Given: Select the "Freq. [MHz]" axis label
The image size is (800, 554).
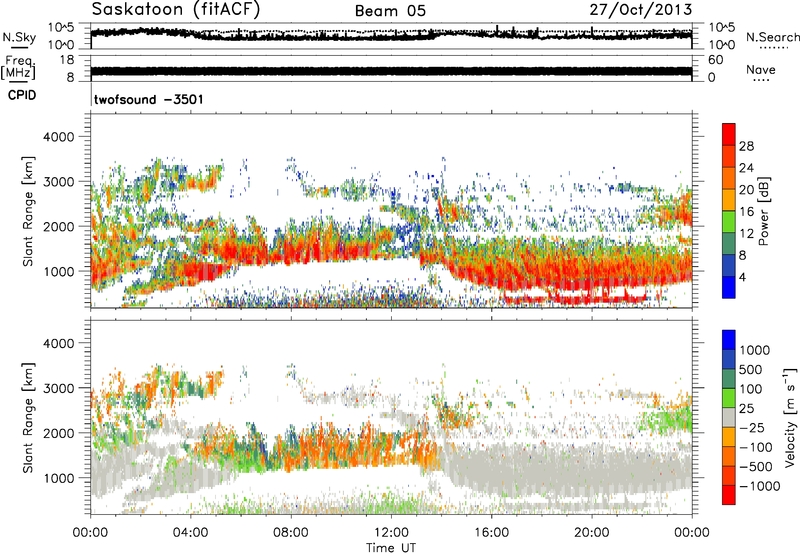Looking at the screenshot, I should [x=19, y=67].
